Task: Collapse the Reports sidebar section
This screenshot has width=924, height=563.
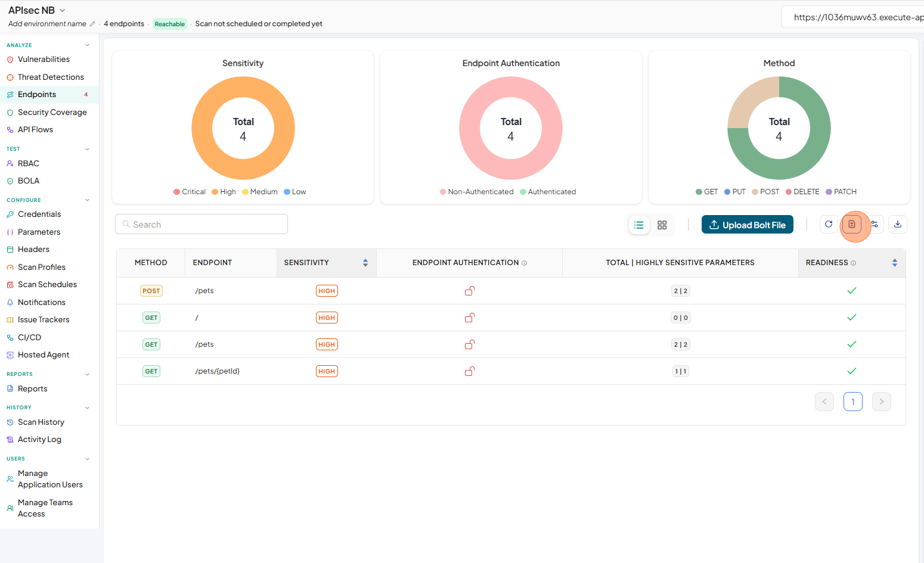Action: [88, 374]
